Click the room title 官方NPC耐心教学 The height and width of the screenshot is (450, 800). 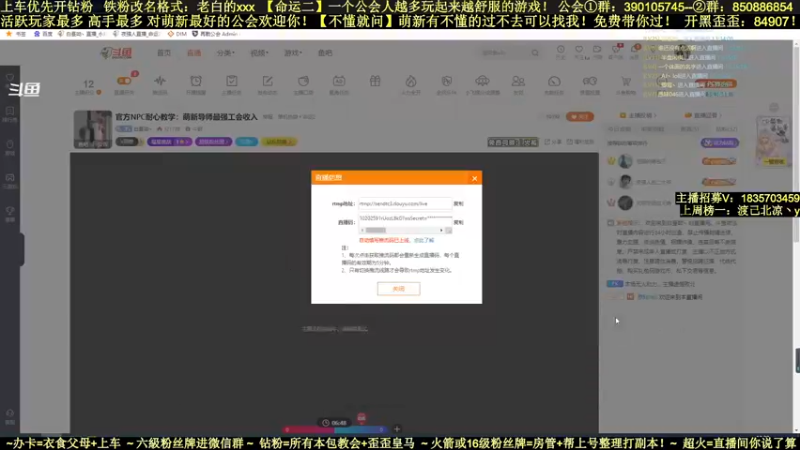186,117
